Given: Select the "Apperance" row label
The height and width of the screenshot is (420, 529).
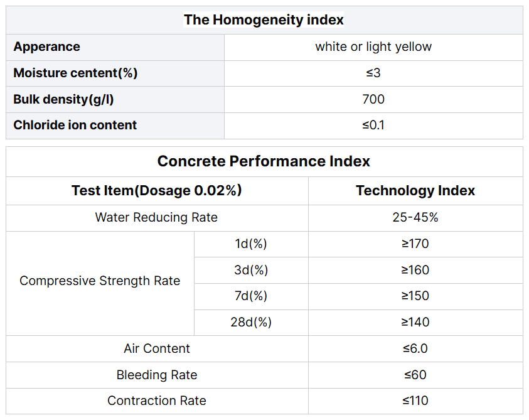Looking at the screenshot, I should [x=47, y=47].
